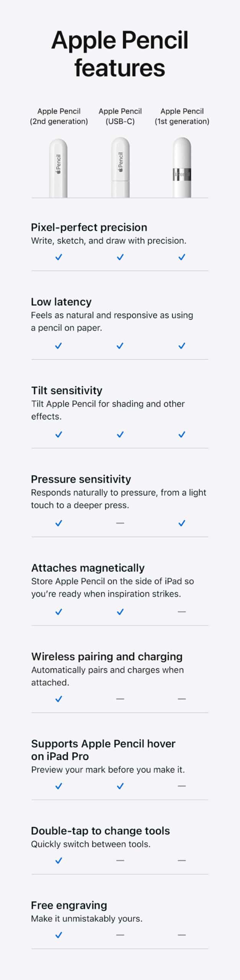Screen dimensions: 240x980
Task: Click Tilt sensitivity checkmark for 2nd generation
Action: (59, 434)
